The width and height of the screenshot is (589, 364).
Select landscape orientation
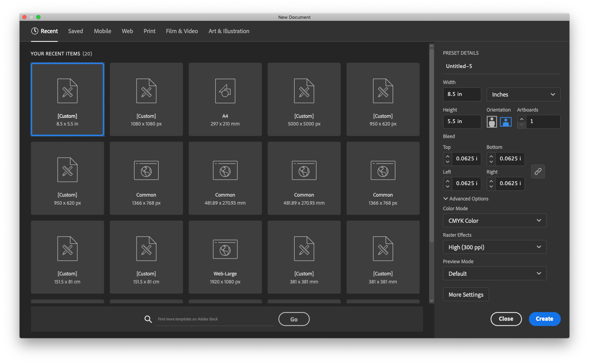coord(505,122)
